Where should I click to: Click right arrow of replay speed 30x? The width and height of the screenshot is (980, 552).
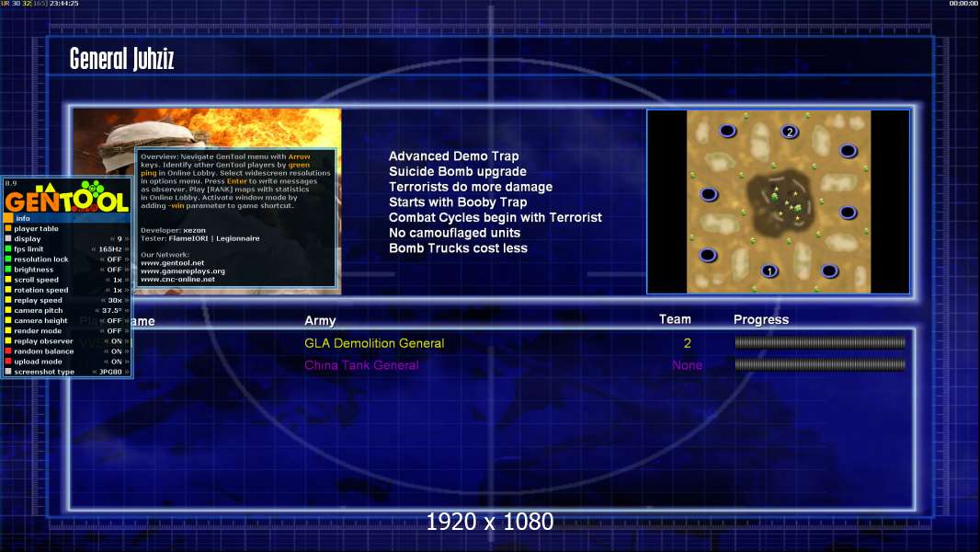pos(127,300)
